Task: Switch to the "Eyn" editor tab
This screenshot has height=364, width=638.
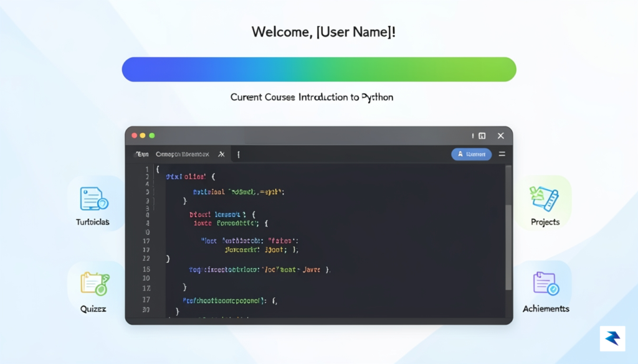Action: coord(142,154)
